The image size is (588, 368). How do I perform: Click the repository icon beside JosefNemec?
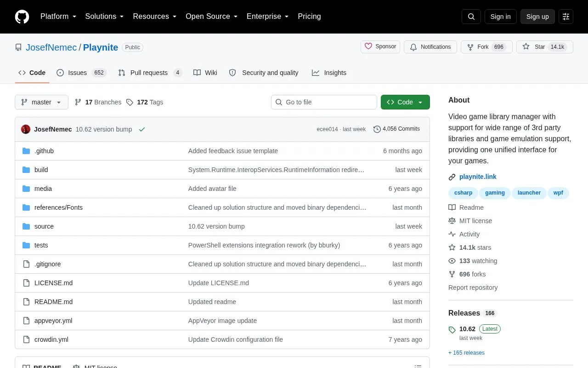(18, 47)
